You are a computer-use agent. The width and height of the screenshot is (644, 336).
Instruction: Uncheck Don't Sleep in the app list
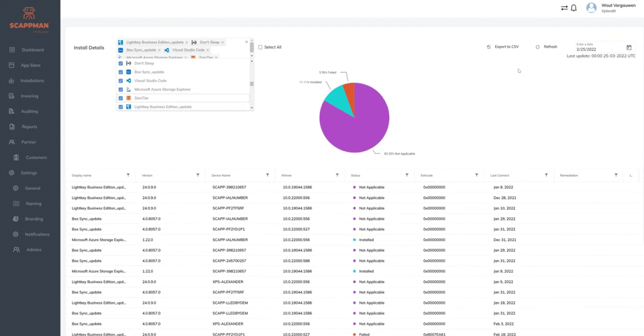click(x=121, y=63)
